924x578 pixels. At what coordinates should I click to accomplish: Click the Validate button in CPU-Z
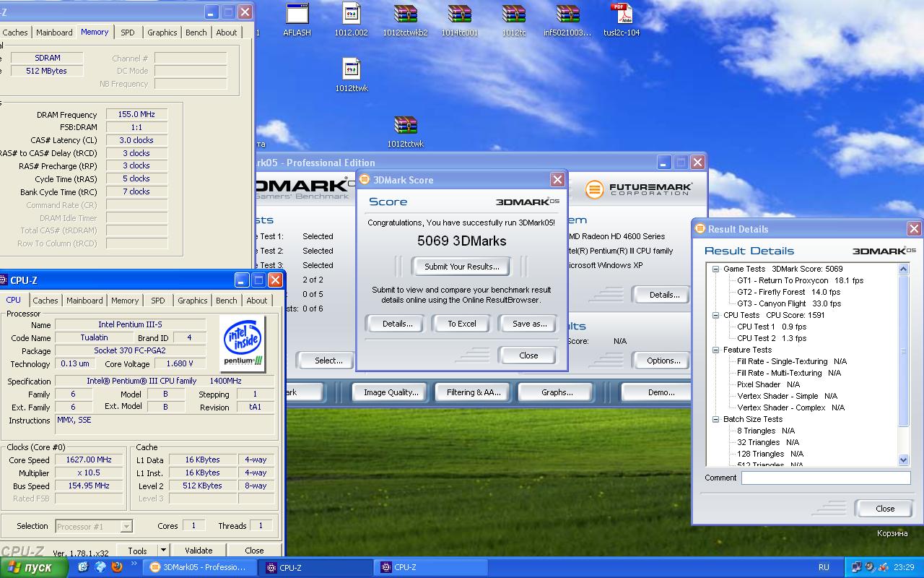point(199,551)
